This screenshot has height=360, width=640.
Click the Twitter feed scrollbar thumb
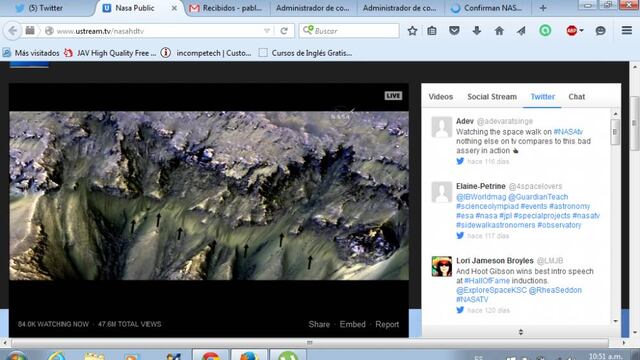coord(615,132)
